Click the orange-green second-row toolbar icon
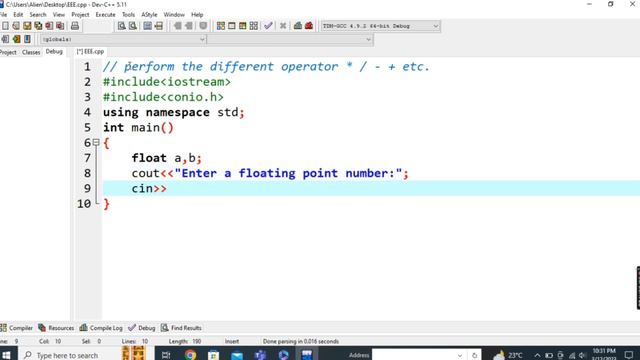Screen dimensions: 640x360 (16, 39)
